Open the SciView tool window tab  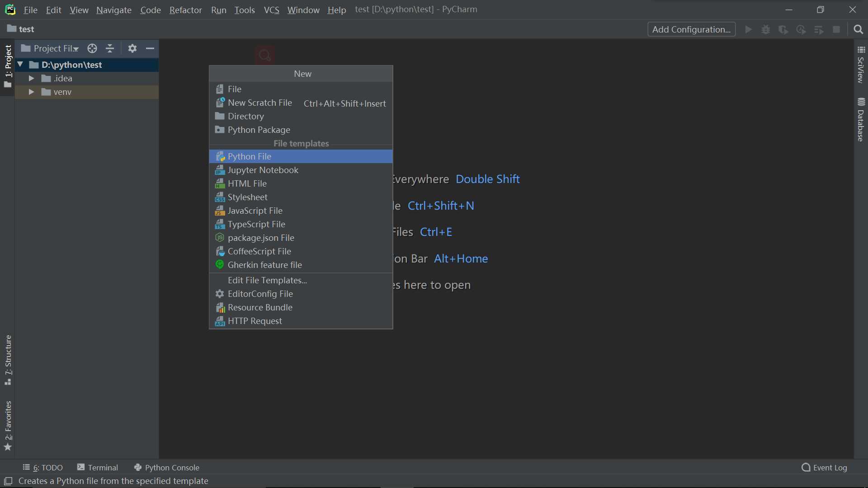click(861, 65)
